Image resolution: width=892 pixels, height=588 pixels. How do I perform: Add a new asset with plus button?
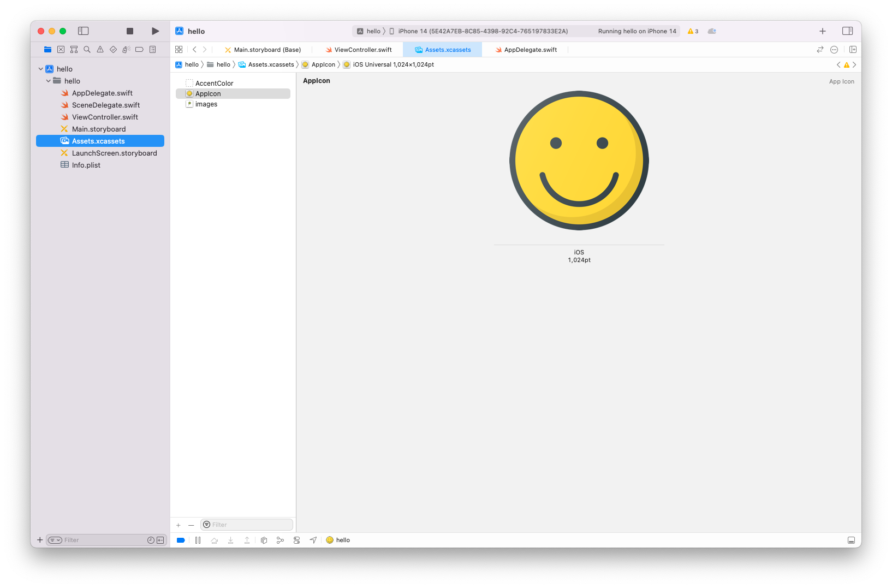coord(179,525)
